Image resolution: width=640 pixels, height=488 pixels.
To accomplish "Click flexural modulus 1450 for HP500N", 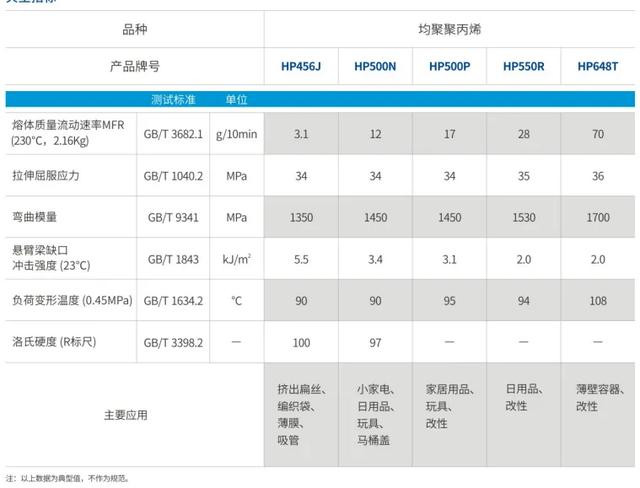I will [x=376, y=217].
